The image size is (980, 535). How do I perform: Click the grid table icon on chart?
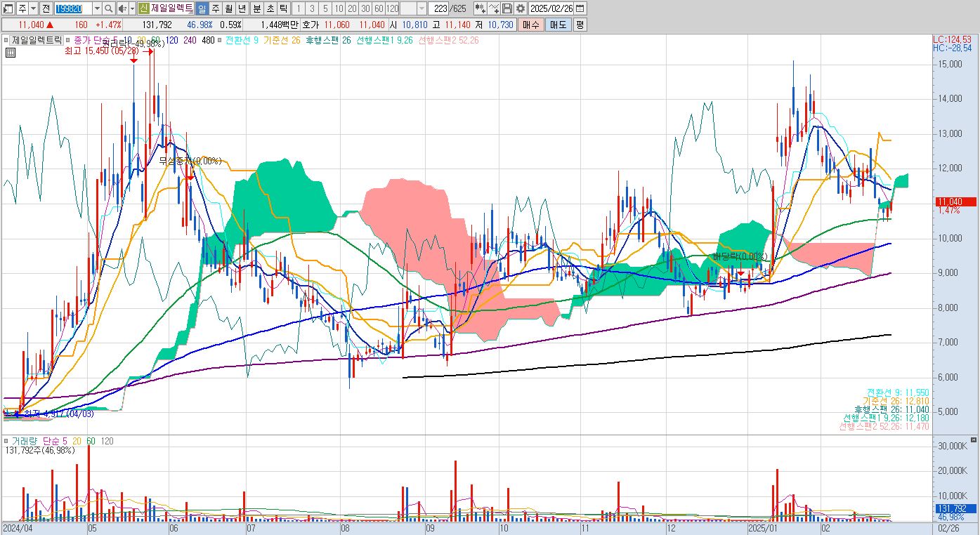coord(10,51)
